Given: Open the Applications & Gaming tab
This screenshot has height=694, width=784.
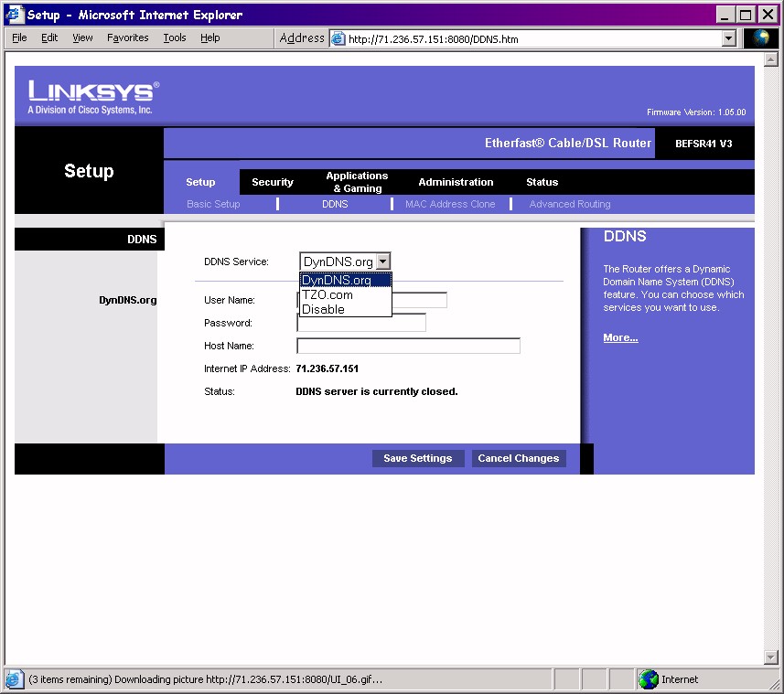Looking at the screenshot, I should pos(357,182).
